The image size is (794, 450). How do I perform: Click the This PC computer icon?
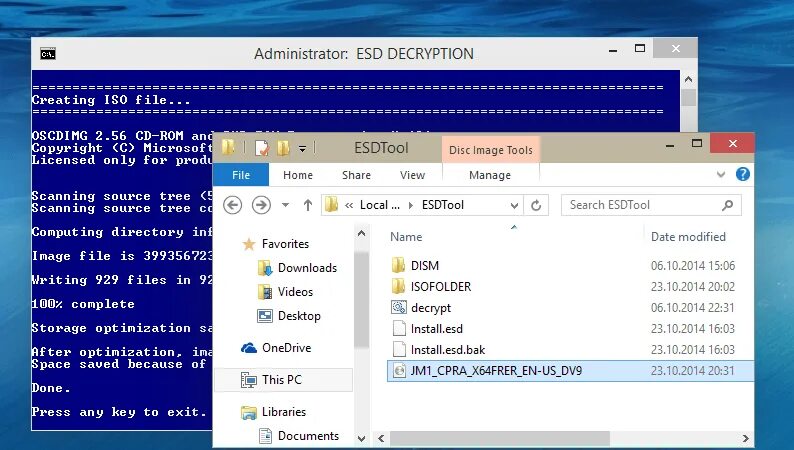pyautogui.click(x=249, y=380)
